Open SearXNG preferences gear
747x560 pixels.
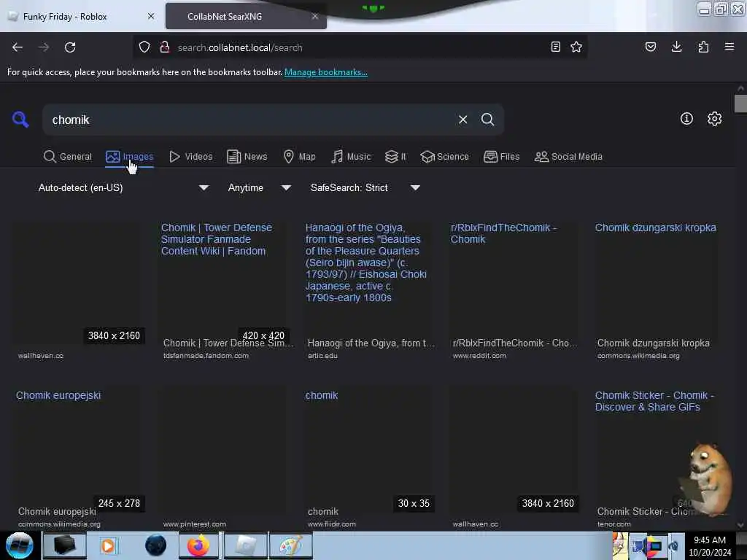click(714, 119)
